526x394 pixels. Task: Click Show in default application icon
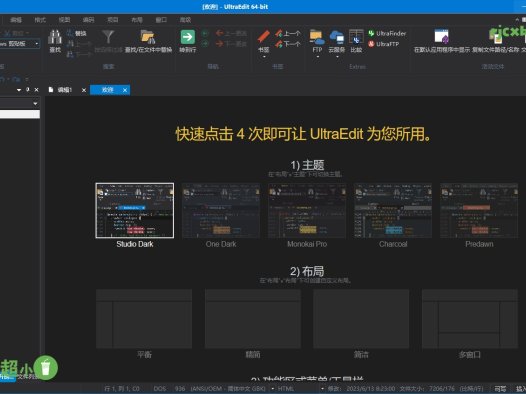coord(441,37)
